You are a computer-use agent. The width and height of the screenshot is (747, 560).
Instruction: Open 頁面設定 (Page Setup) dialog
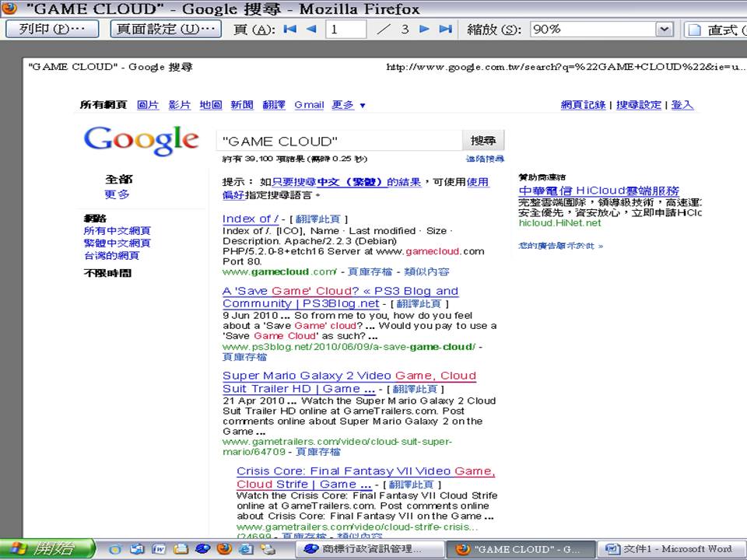point(165,30)
